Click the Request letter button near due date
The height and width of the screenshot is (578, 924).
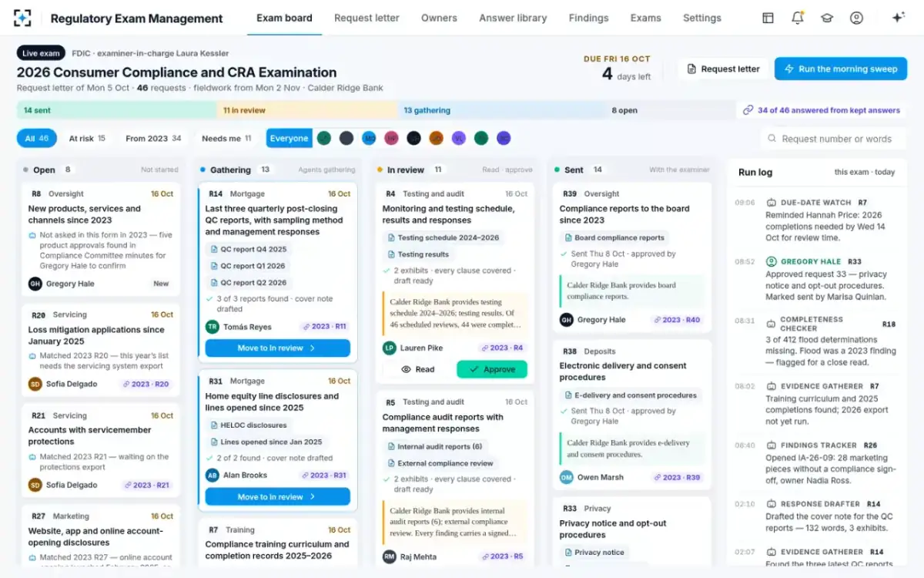point(723,69)
